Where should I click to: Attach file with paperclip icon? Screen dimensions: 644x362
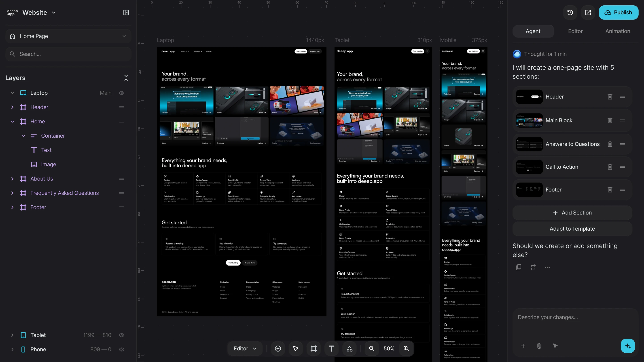539,346
